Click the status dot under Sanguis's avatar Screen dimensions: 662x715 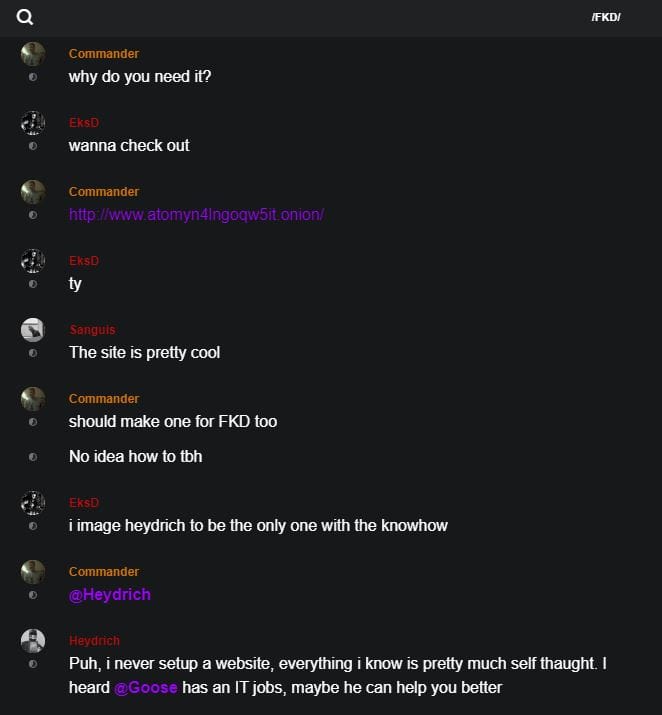pos(33,353)
